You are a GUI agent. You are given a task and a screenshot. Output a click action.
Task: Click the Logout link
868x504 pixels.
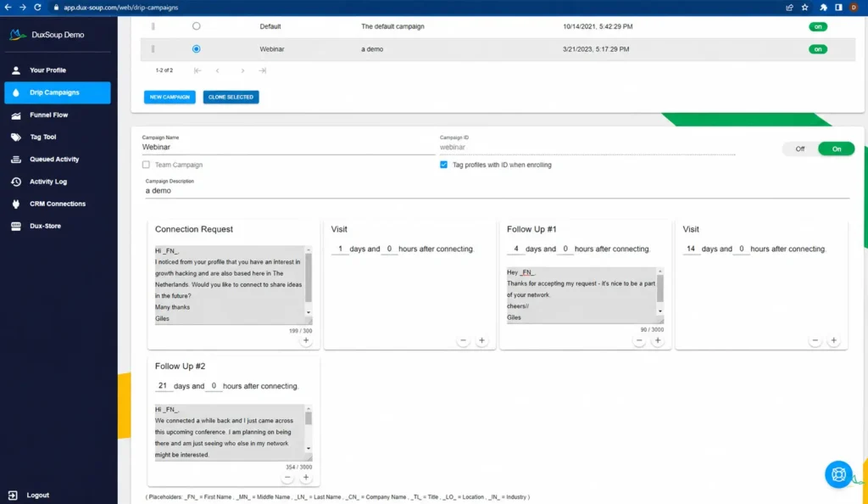tap(37, 496)
